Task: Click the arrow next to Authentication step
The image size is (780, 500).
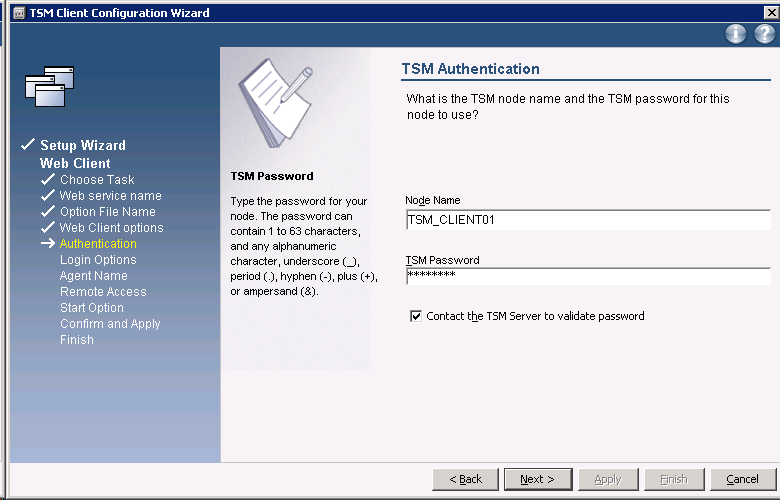Action: coord(48,244)
